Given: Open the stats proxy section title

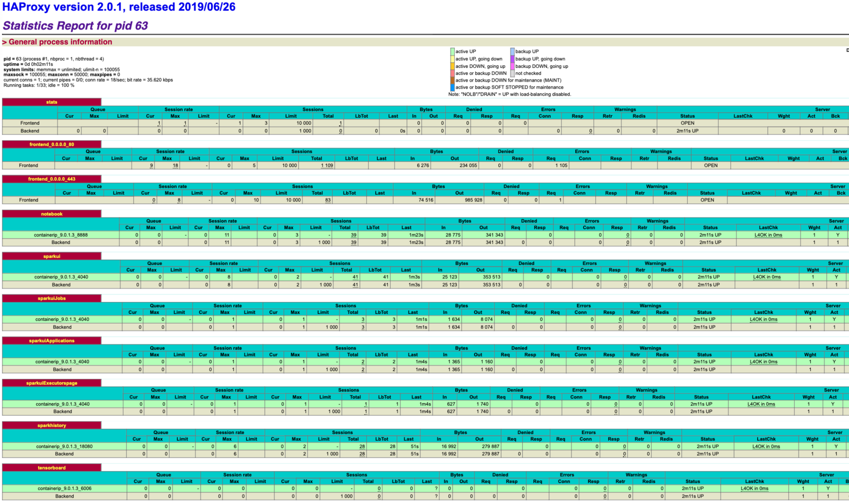Looking at the screenshot, I should pyautogui.click(x=51, y=102).
